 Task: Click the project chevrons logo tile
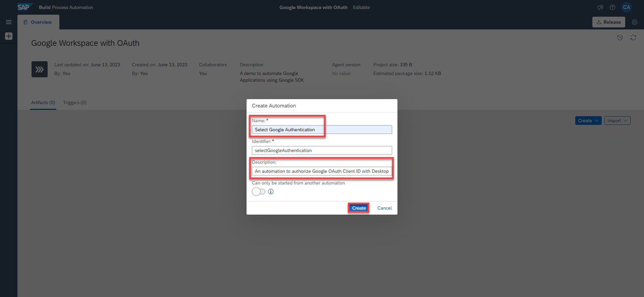[39, 69]
